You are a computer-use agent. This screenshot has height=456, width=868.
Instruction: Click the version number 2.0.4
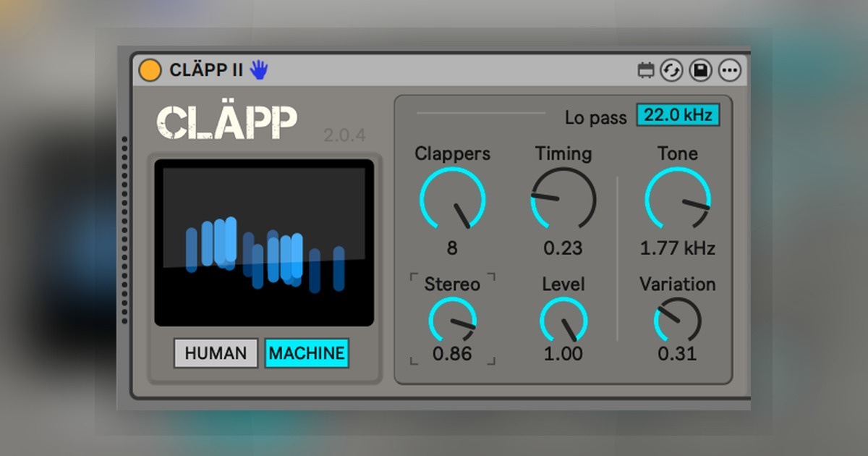pos(345,135)
